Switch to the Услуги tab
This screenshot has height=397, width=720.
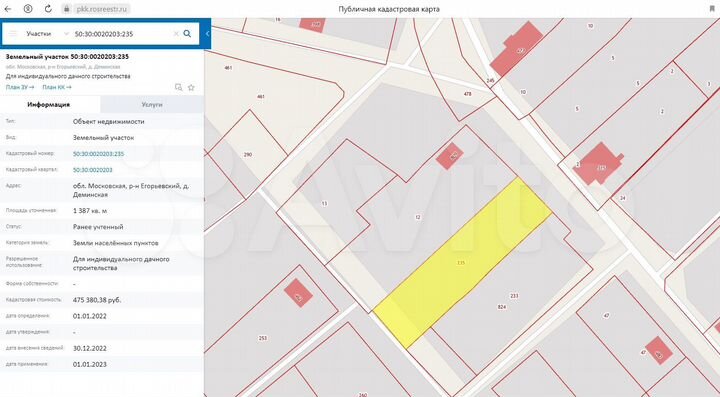pyautogui.click(x=152, y=105)
